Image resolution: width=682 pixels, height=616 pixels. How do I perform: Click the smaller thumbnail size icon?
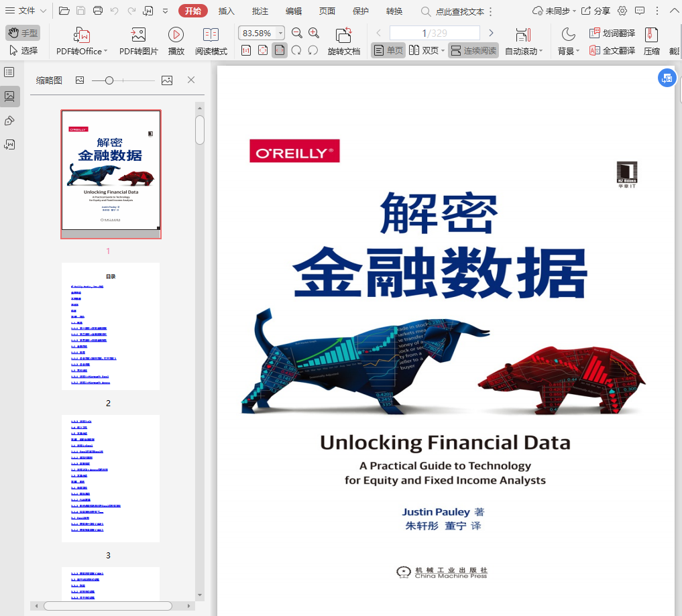pyautogui.click(x=80, y=80)
